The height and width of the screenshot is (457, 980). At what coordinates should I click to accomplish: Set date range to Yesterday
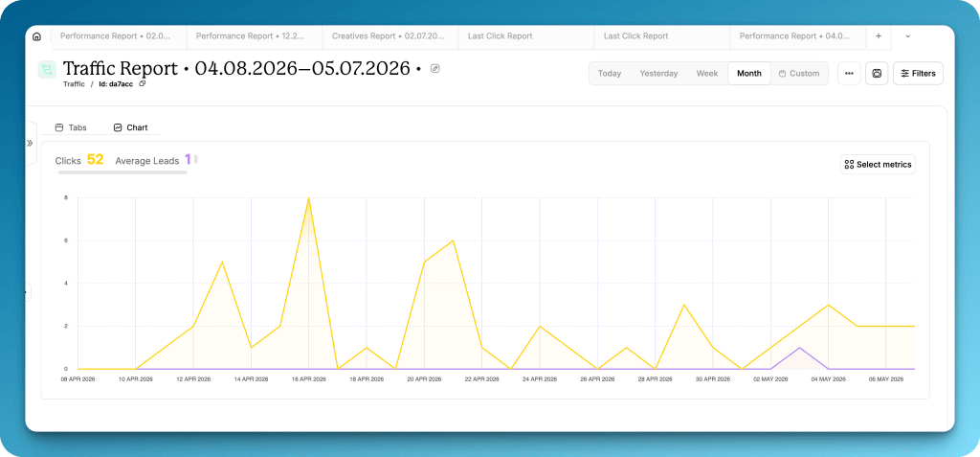coord(658,73)
